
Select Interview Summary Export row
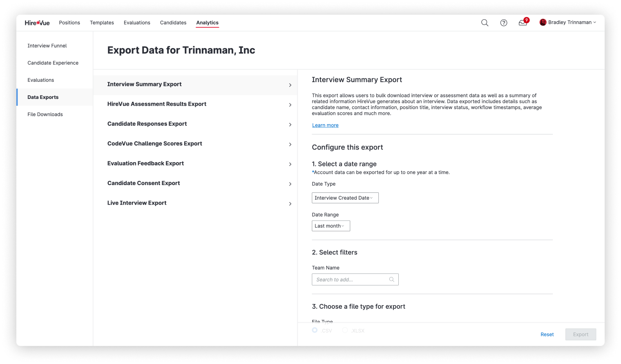pyautogui.click(x=195, y=85)
